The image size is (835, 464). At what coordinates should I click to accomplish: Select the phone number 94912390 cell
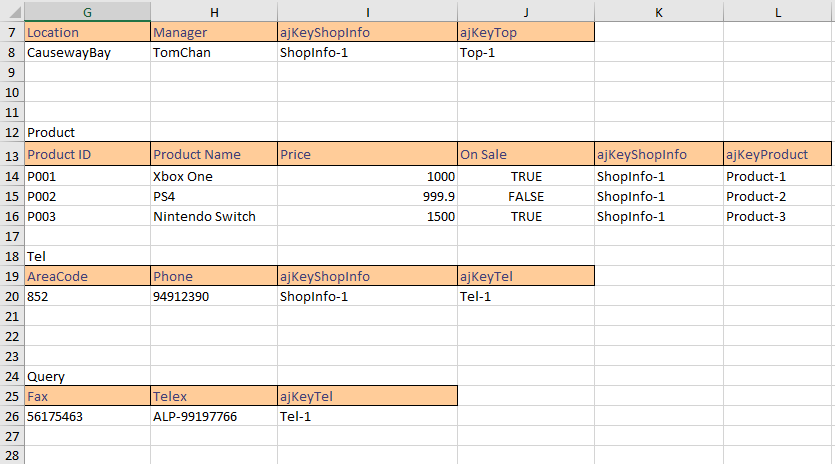pyautogui.click(x=213, y=296)
